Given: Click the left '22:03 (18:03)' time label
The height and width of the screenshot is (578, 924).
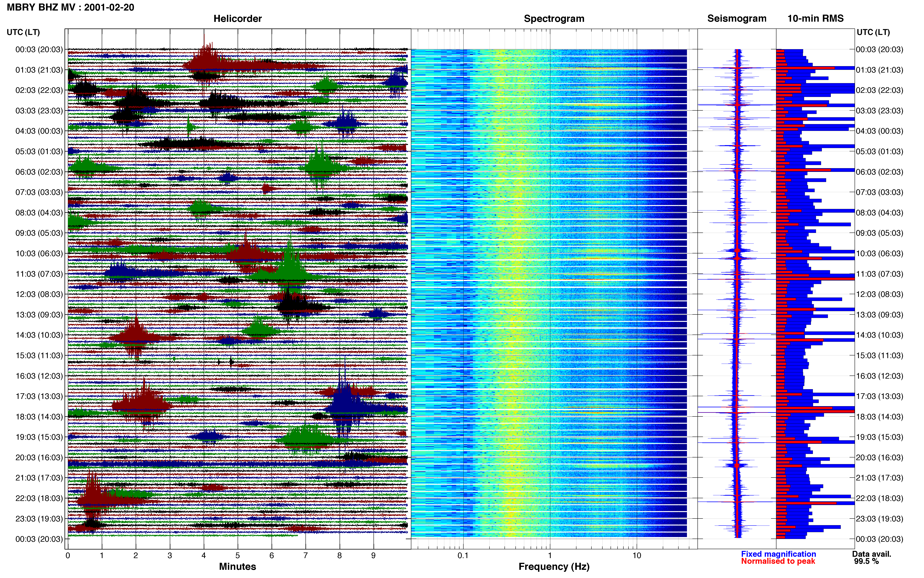Looking at the screenshot, I should (39, 498).
